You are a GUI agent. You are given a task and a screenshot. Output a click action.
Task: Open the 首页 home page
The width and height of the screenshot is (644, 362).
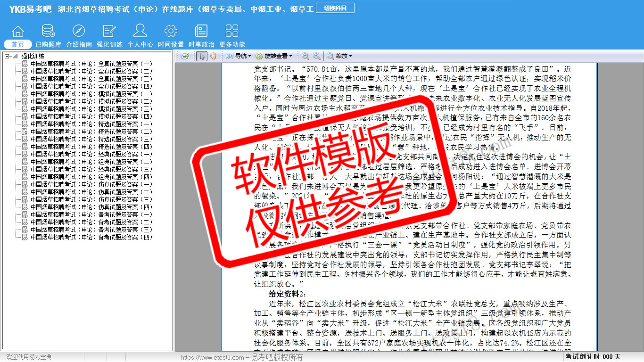tap(18, 36)
